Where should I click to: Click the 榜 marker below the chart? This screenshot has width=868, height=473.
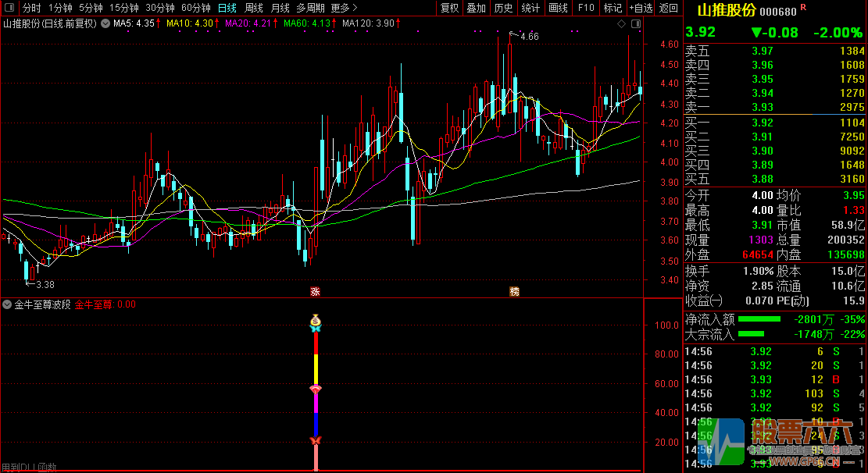point(514,291)
